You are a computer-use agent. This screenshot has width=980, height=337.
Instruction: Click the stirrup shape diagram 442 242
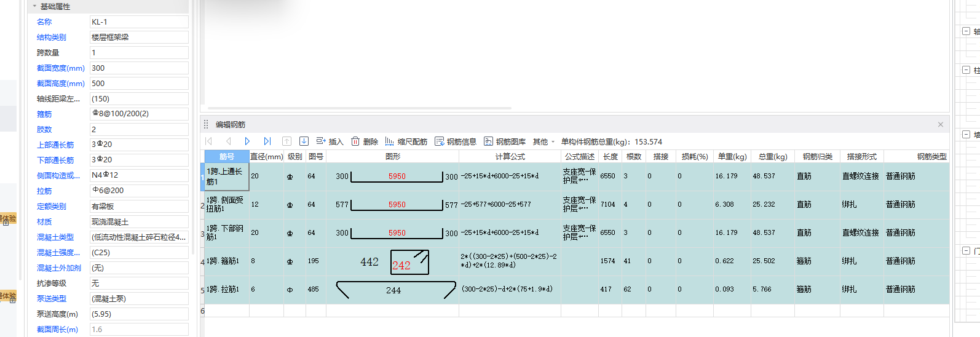tap(394, 262)
